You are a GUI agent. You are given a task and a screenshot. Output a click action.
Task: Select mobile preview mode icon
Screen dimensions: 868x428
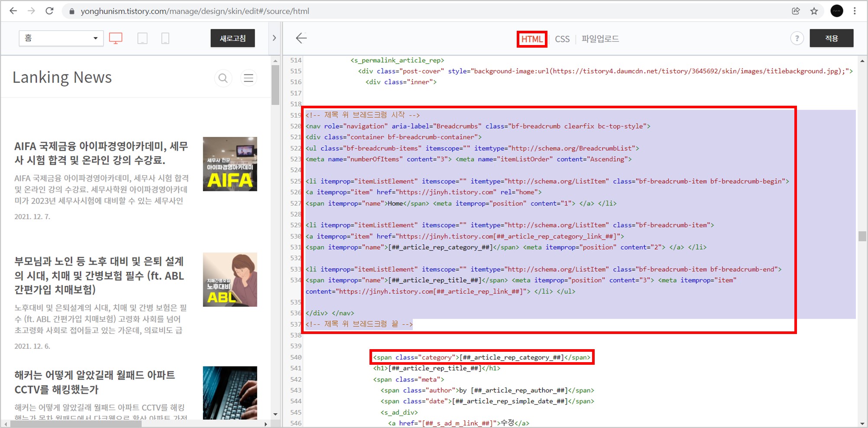[165, 38]
